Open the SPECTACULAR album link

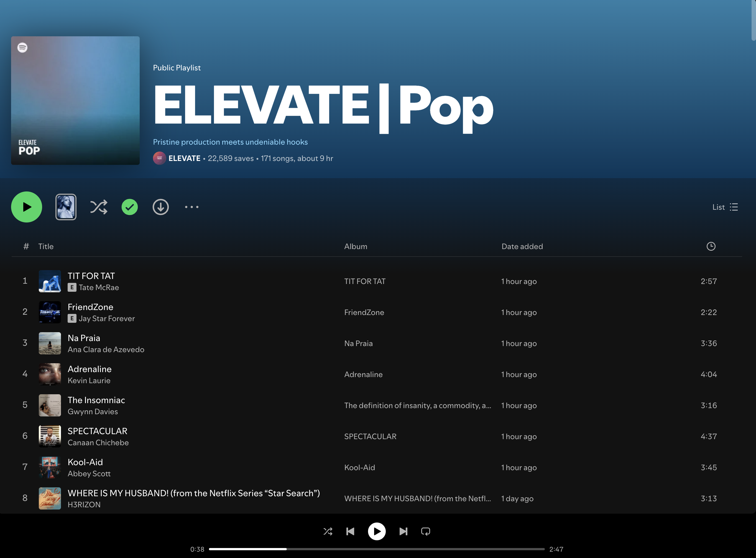click(x=371, y=437)
